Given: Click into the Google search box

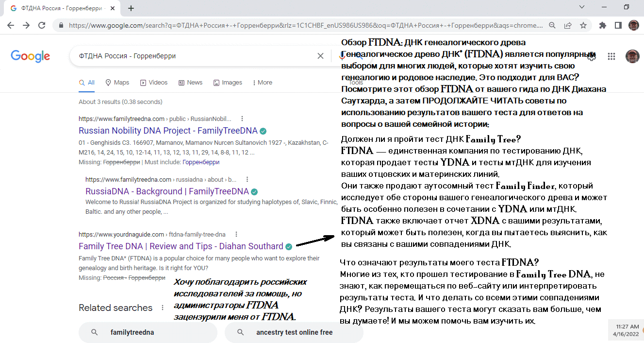Looking at the screenshot, I should coord(194,56).
